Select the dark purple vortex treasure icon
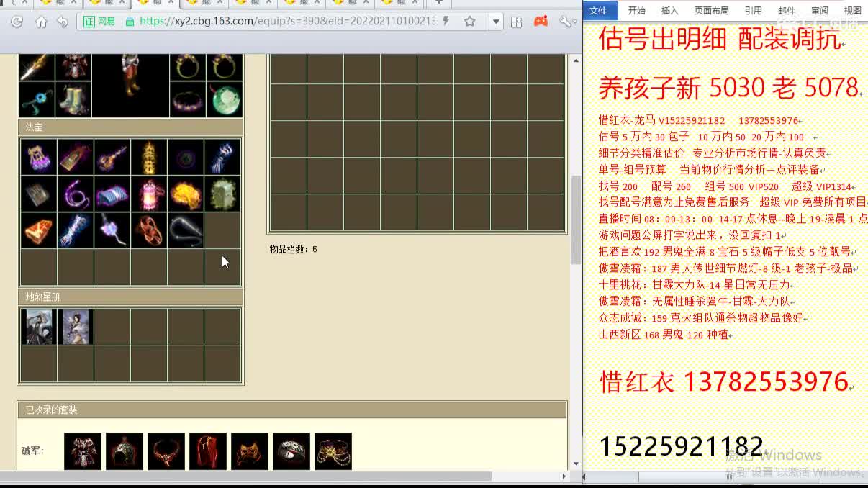Viewport: 868px width, 488px height. click(186, 157)
